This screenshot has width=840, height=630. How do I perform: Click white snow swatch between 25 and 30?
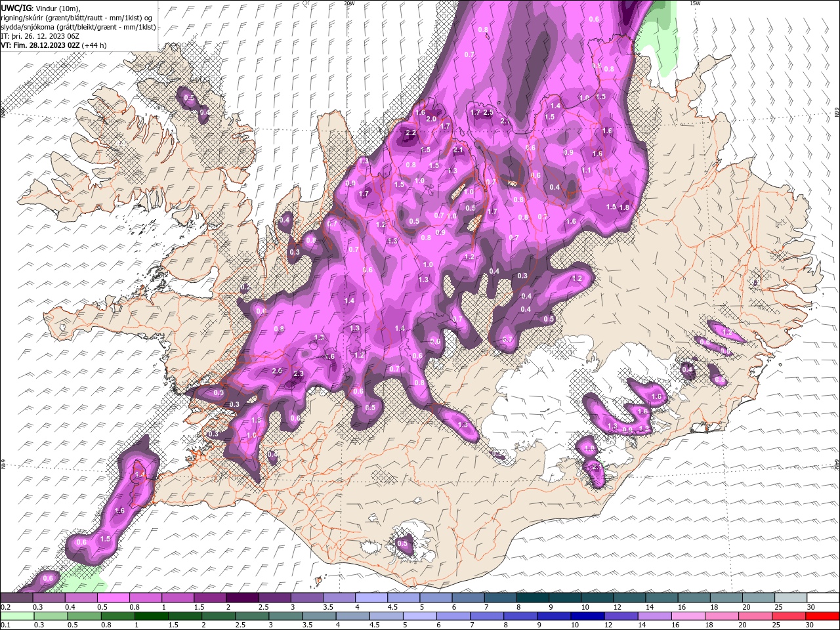coord(791,598)
